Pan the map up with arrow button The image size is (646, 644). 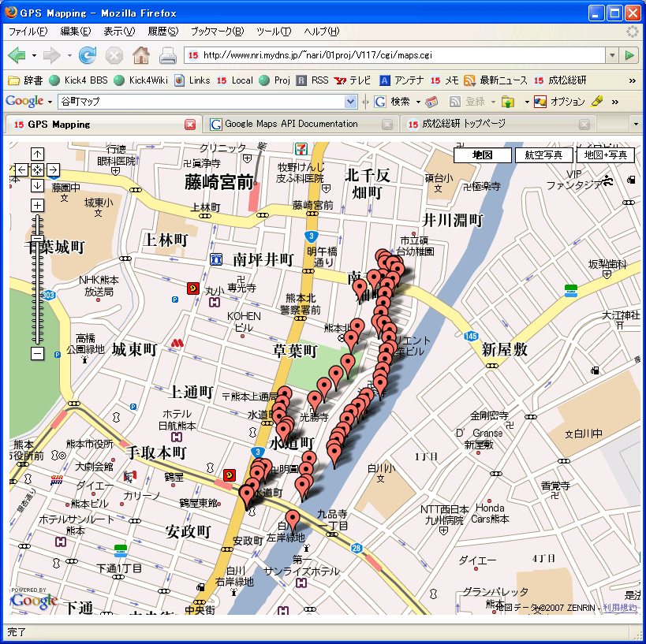click(x=38, y=154)
